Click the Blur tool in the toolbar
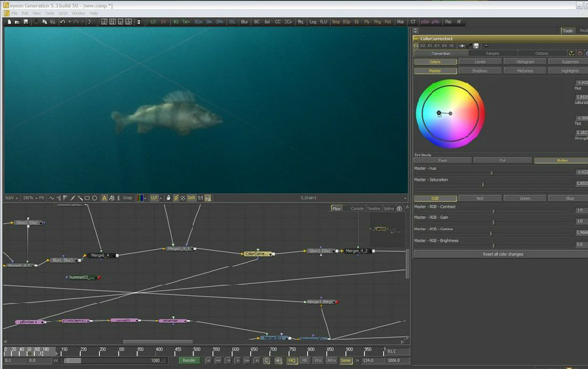Viewport: 588px width, 369px height. click(x=244, y=22)
